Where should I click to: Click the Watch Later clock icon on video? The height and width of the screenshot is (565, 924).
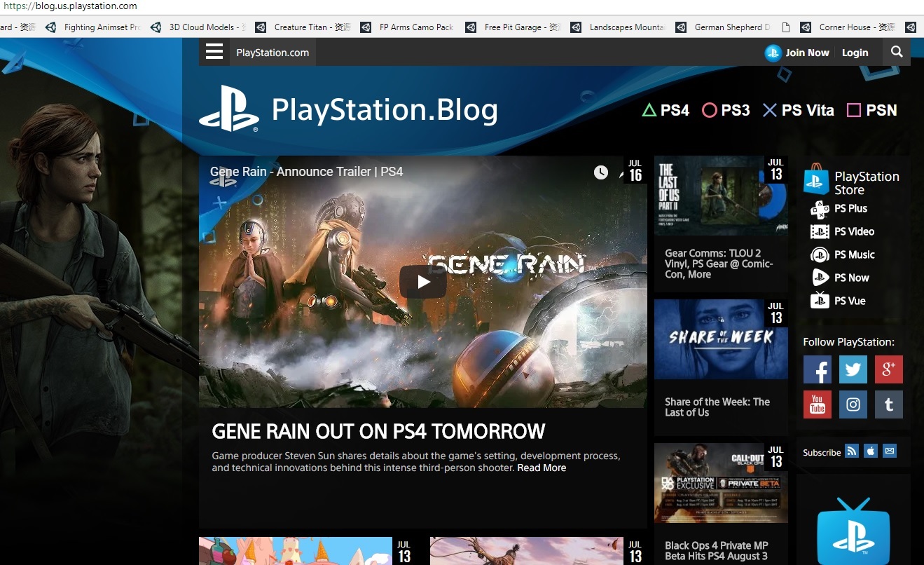tap(601, 172)
